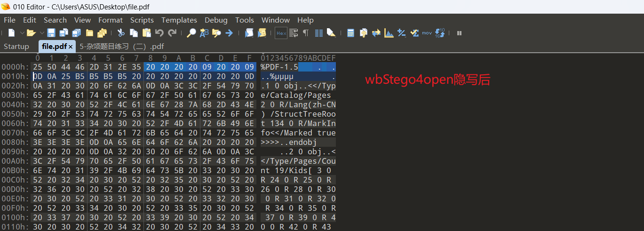
Task: Open the Scripts menu
Action: 142,20
